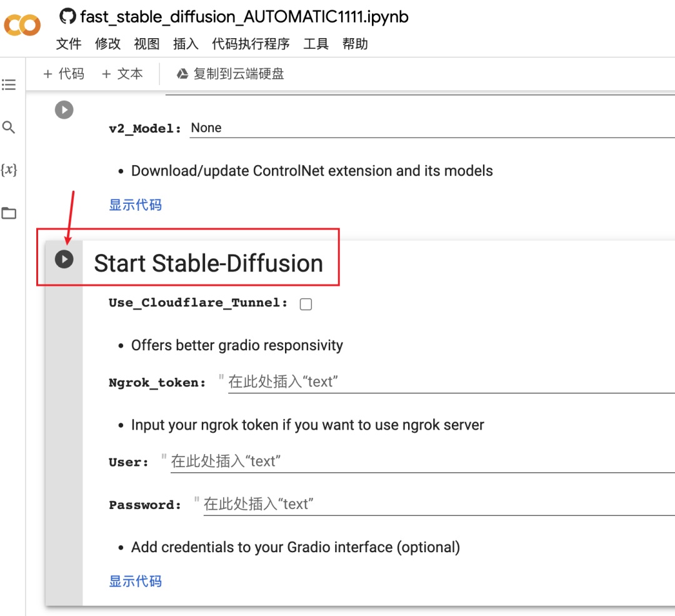
Task: Open the variables panel with {x} icon
Action: tap(9, 169)
